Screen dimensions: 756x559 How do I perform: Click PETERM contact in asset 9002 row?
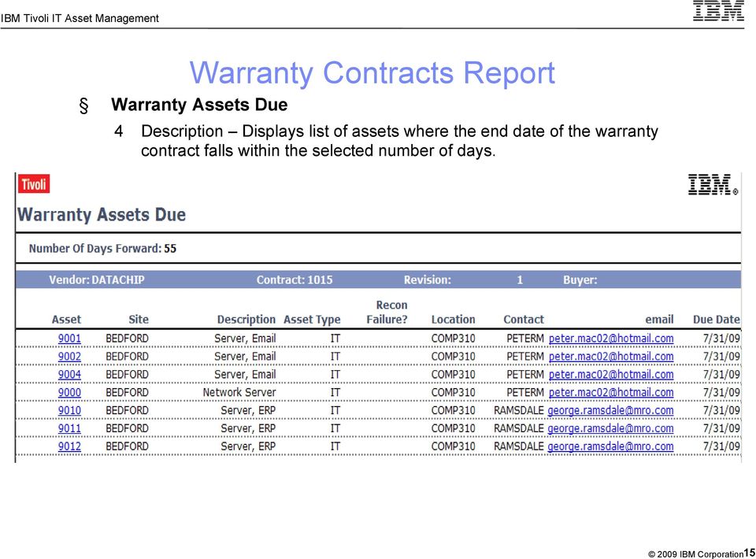[x=525, y=356]
